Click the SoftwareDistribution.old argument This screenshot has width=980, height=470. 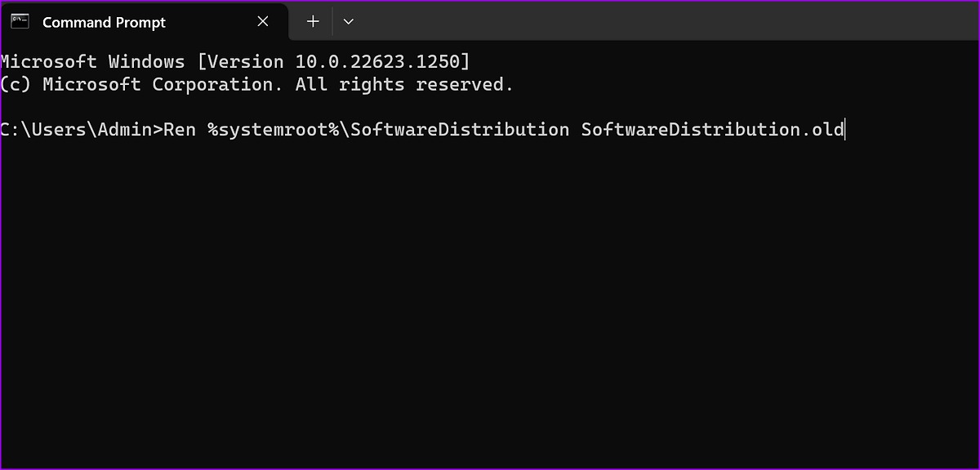click(712, 129)
